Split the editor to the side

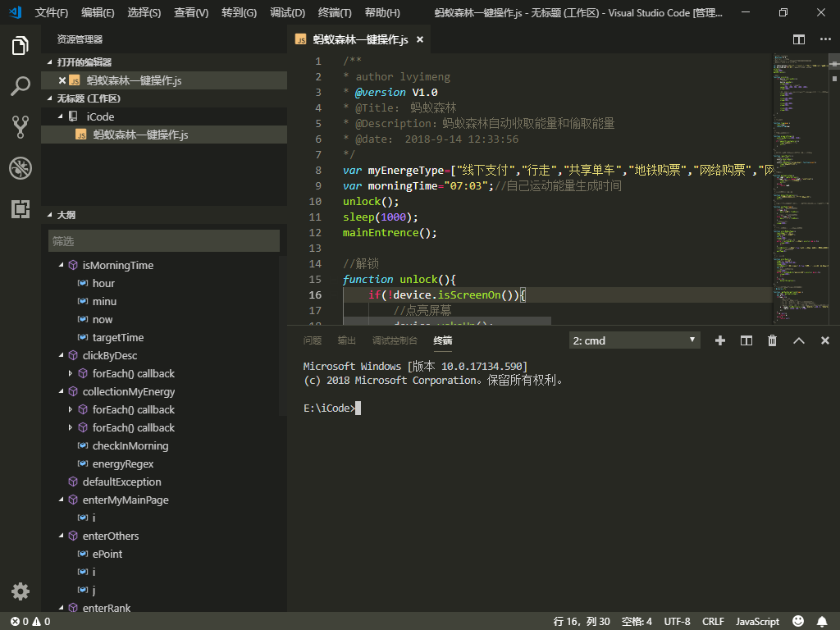799,39
